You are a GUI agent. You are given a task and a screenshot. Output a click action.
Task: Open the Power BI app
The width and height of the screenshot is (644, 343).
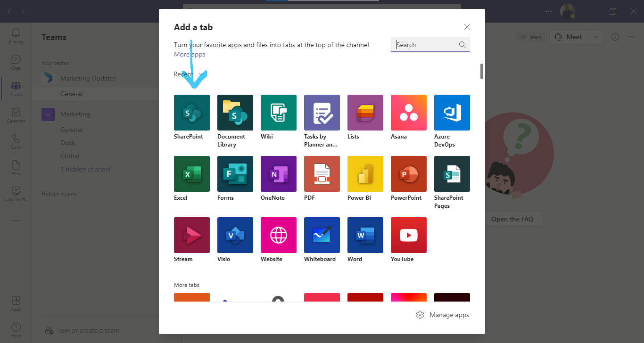tap(365, 174)
